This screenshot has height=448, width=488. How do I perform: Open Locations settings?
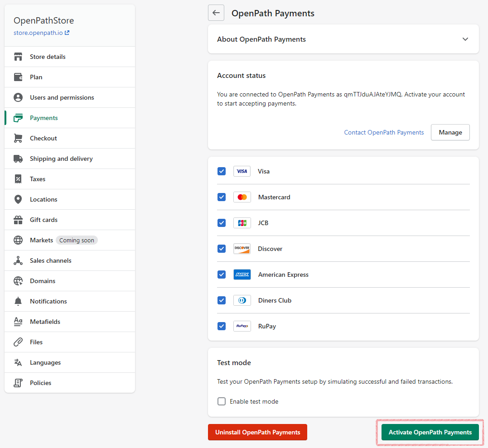coord(70,199)
